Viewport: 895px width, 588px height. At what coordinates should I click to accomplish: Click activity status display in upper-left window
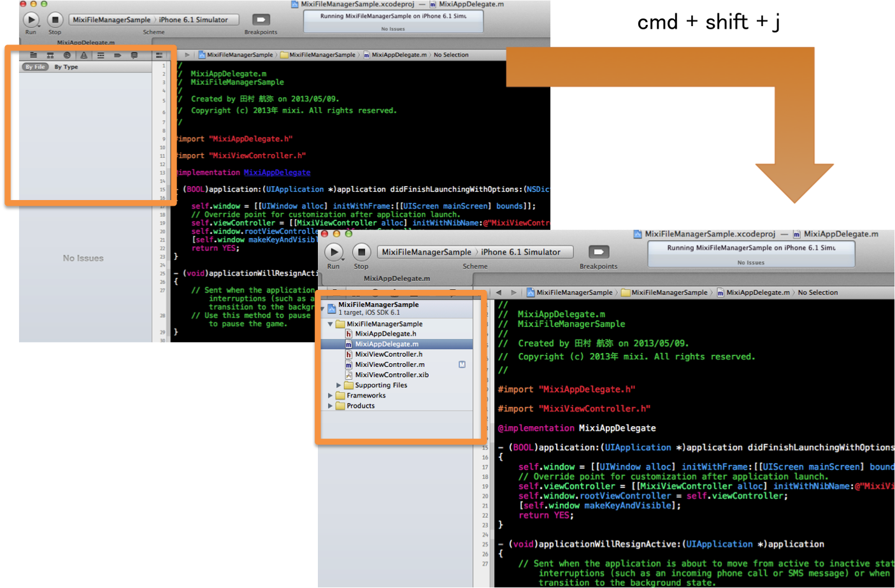[393, 22]
